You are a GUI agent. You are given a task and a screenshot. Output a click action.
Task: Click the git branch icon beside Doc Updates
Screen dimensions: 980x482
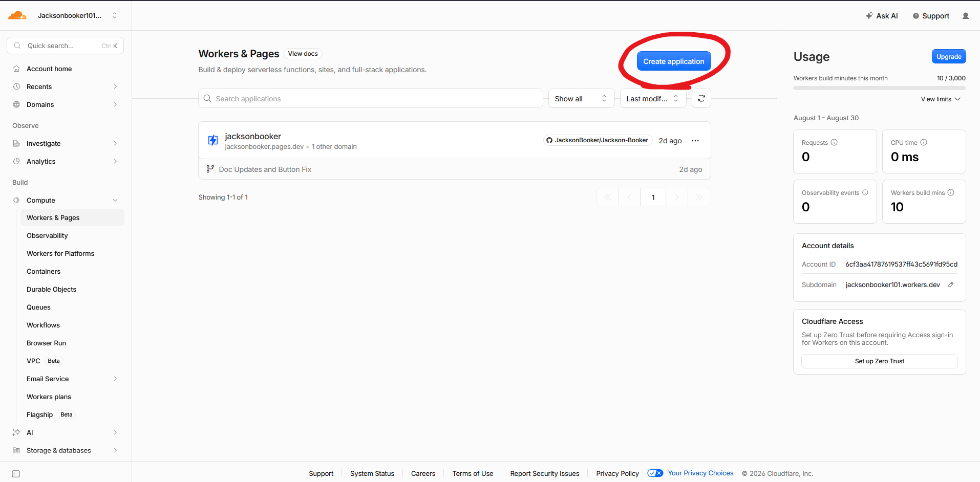click(x=210, y=169)
